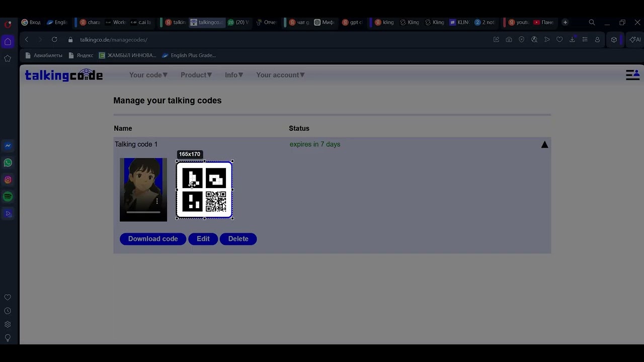Open video thumbnail three-dot options
This screenshot has height=362, width=644.
[157, 201]
